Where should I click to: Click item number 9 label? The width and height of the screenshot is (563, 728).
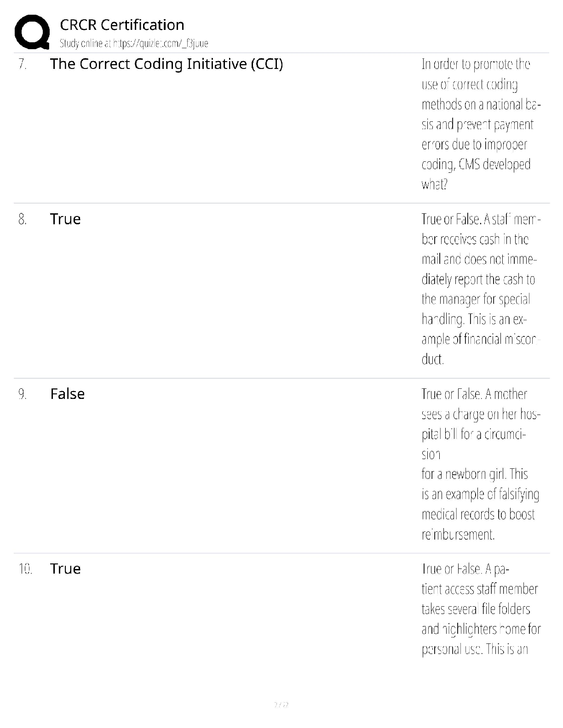[x=23, y=394]
